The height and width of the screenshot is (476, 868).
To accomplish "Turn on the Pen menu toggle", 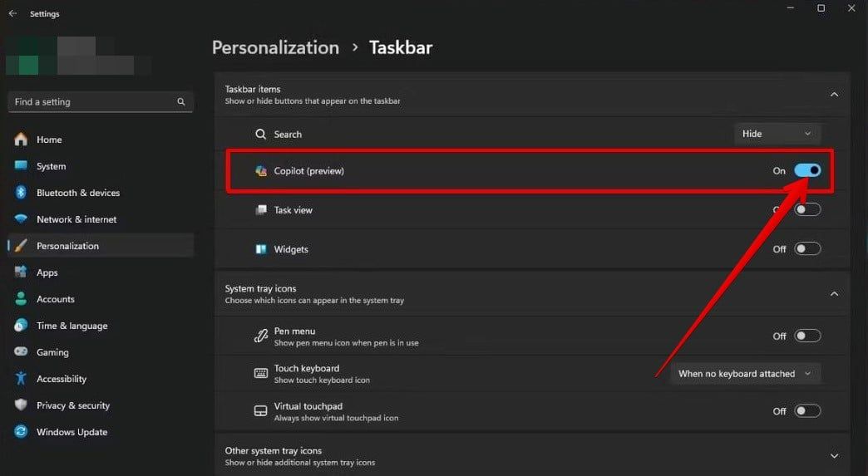I will (807, 336).
